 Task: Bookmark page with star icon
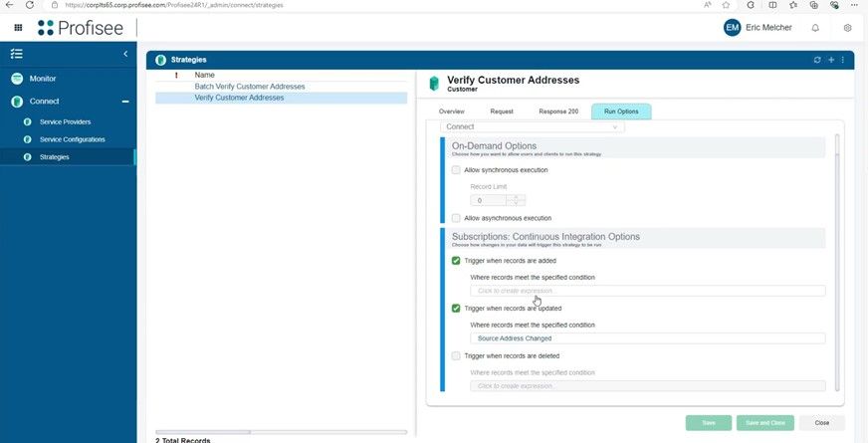[726, 5]
